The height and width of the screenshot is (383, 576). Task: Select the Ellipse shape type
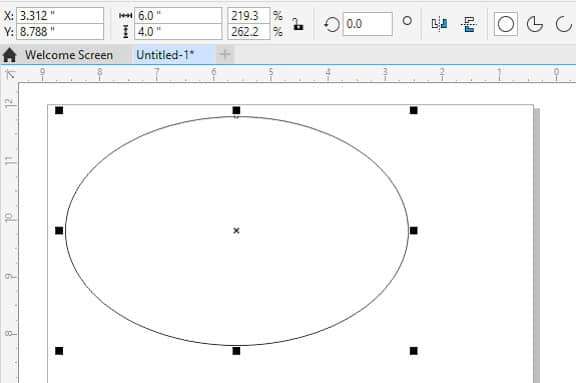point(505,24)
